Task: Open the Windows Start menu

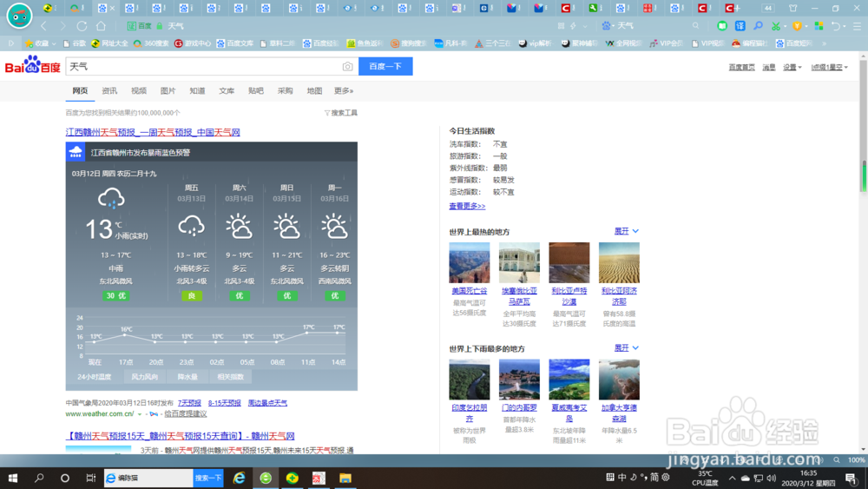Action: point(13,478)
